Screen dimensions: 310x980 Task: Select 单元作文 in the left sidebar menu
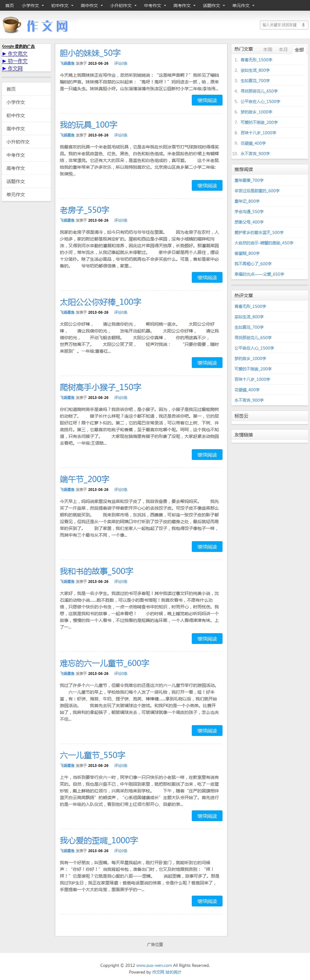(16, 194)
